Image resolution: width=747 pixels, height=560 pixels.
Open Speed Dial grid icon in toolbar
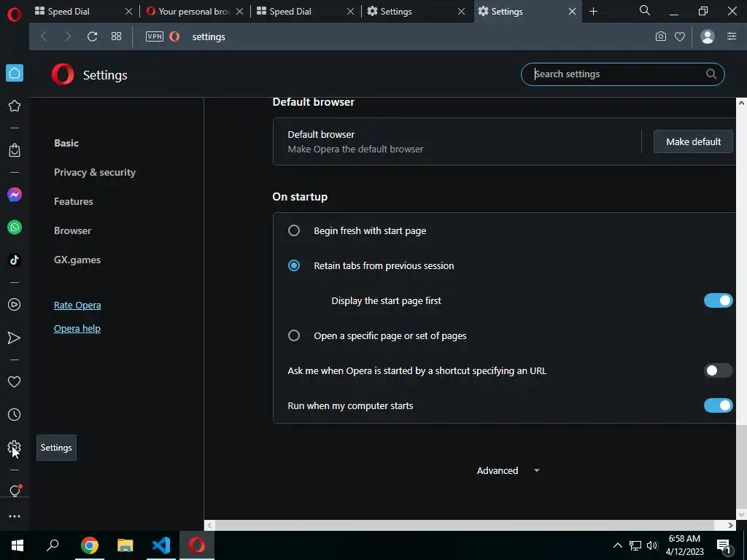click(116, 36)
